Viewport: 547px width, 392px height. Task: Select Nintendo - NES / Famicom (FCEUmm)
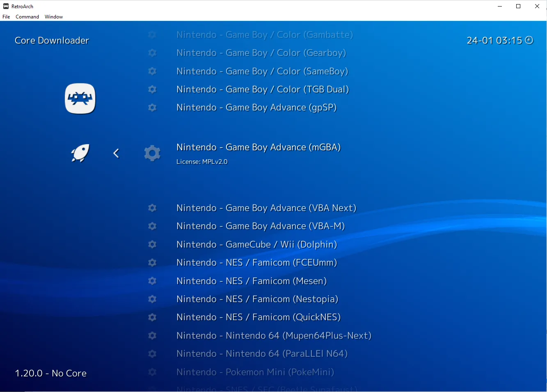[256, 263]
